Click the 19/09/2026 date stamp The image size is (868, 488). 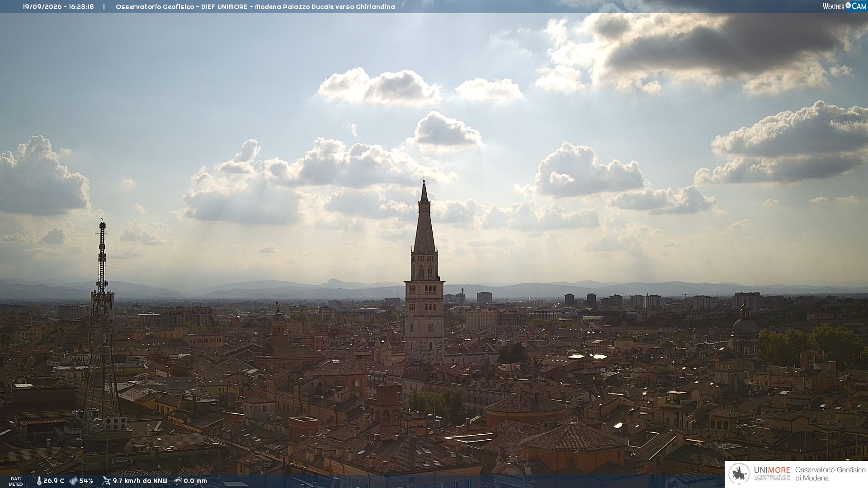pyautogui.click(x=42, y=7)
